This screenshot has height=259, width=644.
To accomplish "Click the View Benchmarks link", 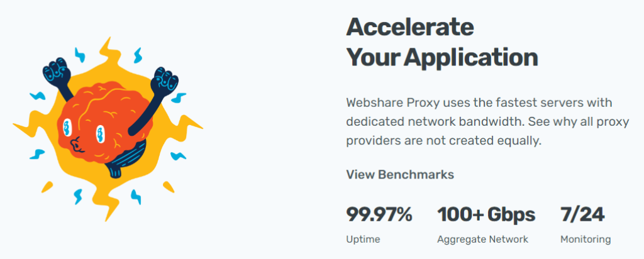I will click(x=400, y=175).
